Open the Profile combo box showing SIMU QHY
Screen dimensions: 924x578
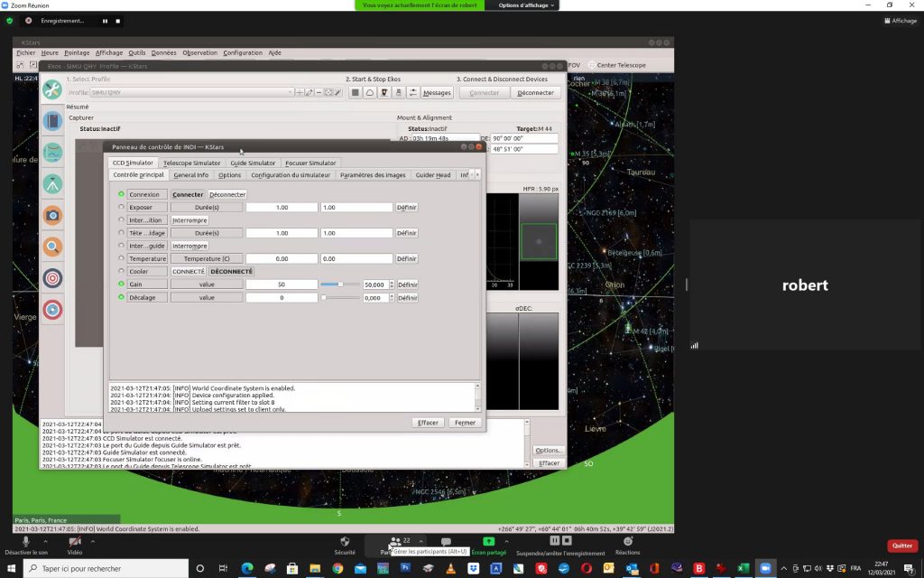[192, 93]
